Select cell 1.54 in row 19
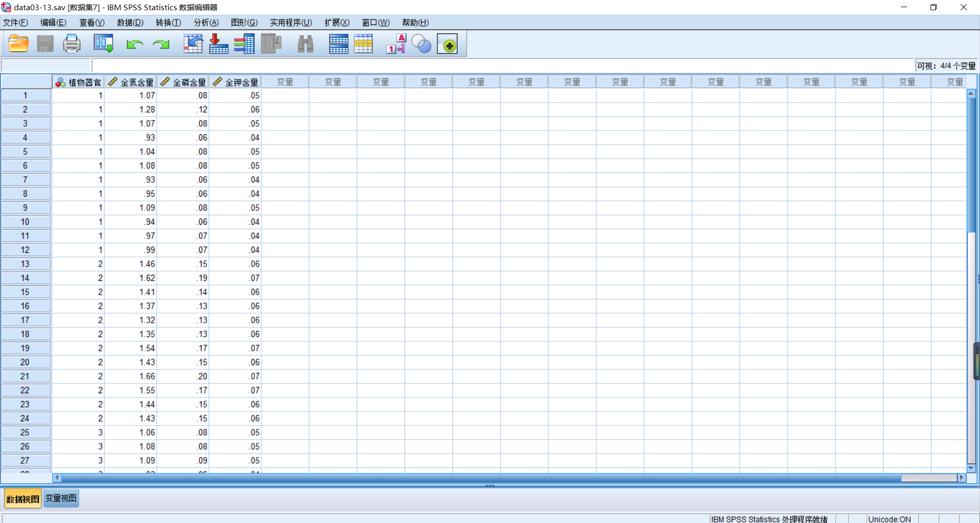This screenshot has height=523, width=980. pos(131,348)
